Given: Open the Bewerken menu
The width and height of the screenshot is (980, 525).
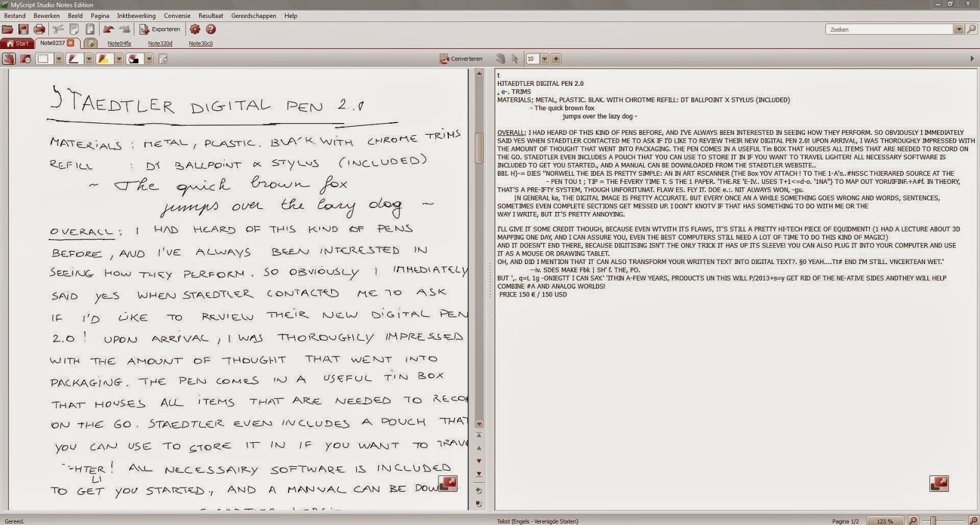Looking at the screenshot, I should 47,16.
